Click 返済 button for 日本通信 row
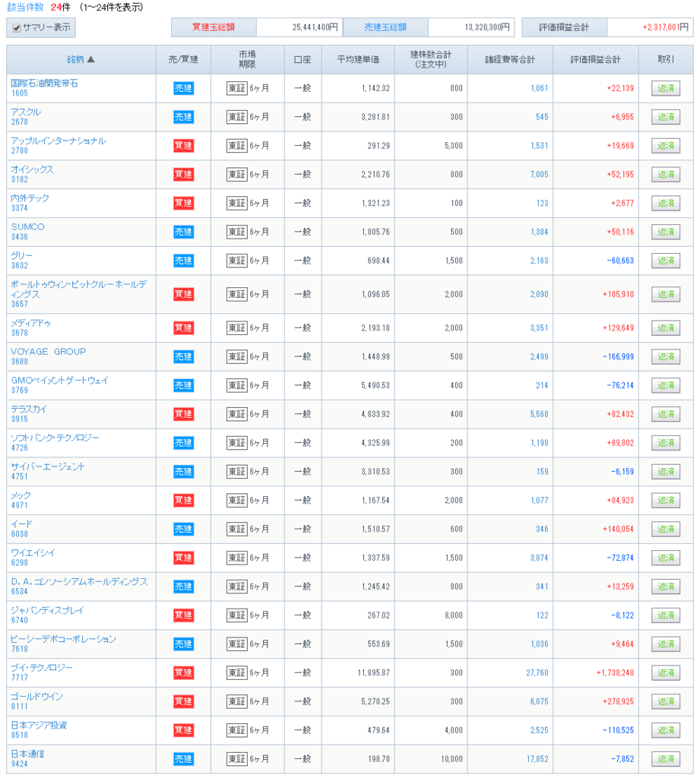Viewport: 700px width, 778px height. (x=665, y=759)
